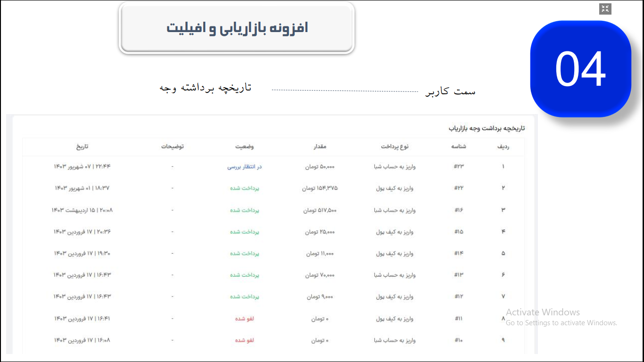
Task: Click the تاریخ column header
Action: click(83, 147)
